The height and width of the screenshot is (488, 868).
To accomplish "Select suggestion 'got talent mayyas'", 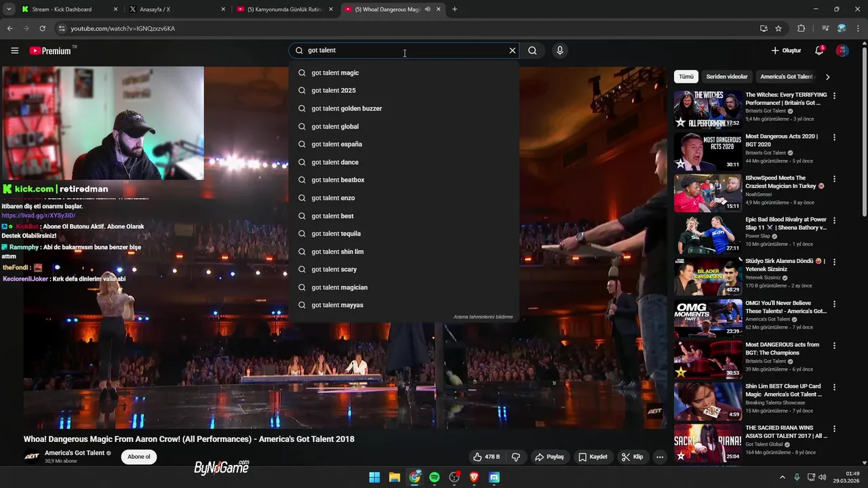I will pyautogui.click(x=404, y=305).
